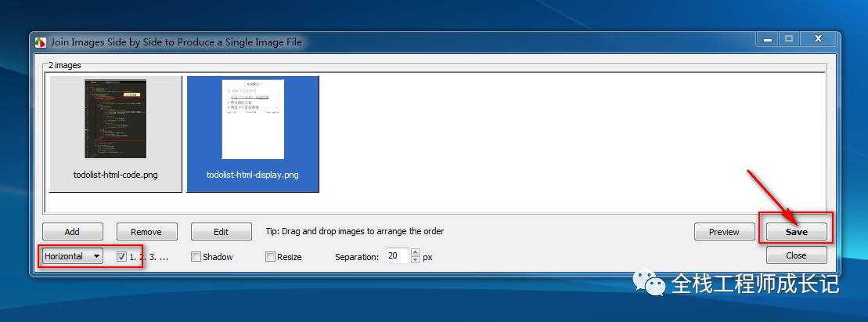
Task: Save the joined image file
Action: pyautogui.click(x=797, y=232)
